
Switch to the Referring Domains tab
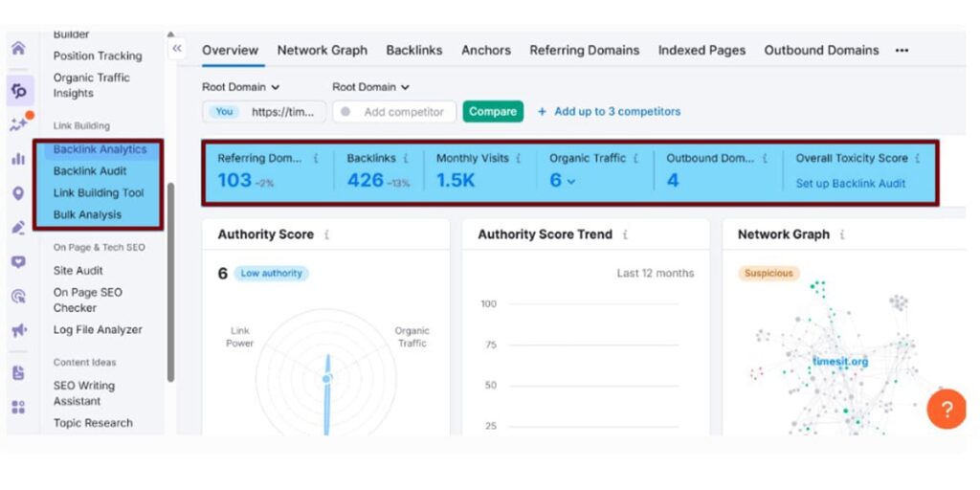point(584,51)
